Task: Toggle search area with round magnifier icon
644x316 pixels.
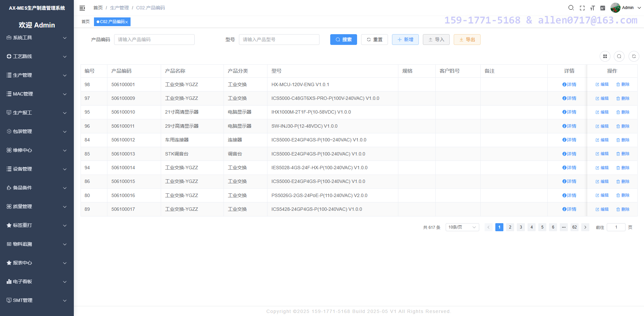Action: coord(619,56)
